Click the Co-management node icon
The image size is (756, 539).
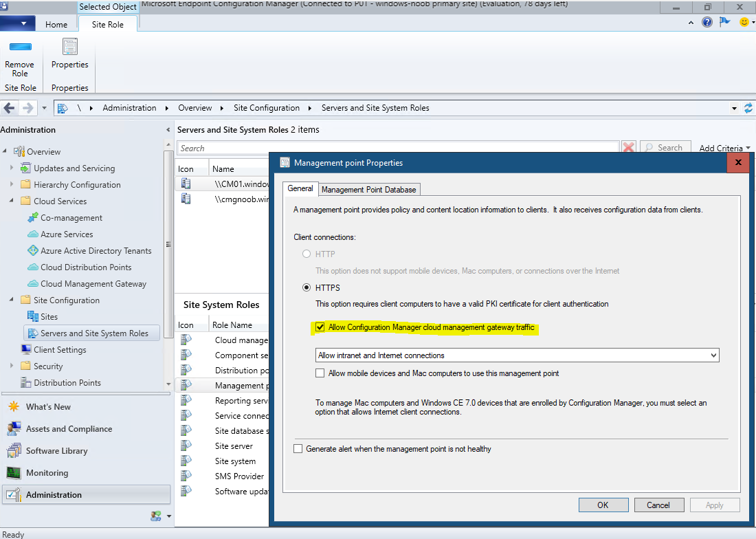[33, 217]
